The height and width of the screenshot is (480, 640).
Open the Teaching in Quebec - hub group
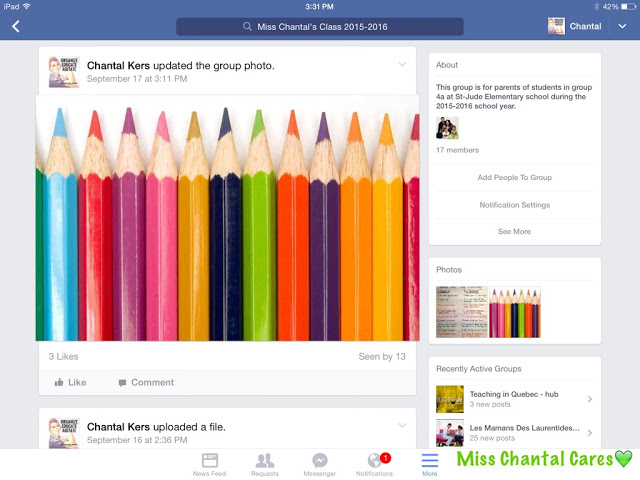(x=514, y=399)
